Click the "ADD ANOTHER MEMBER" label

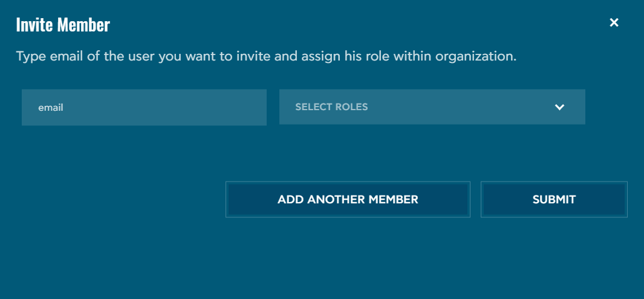tap(348, 199)
